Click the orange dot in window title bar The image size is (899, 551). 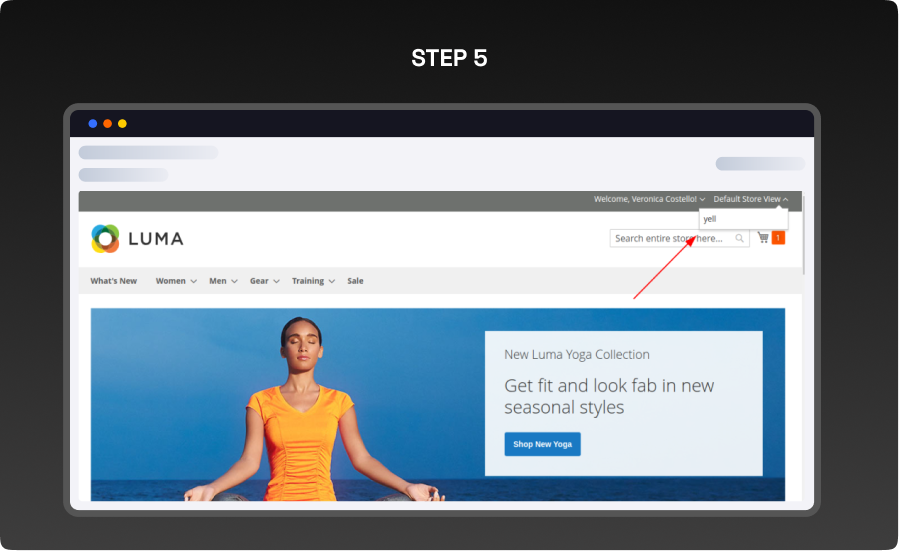[x=108, y=124]
